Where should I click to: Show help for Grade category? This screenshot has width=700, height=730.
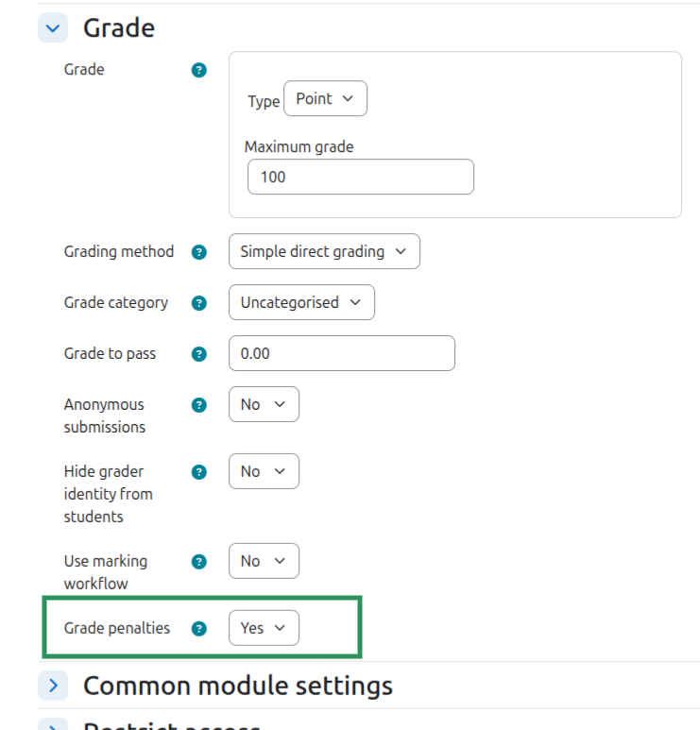(x=199, y=303)
